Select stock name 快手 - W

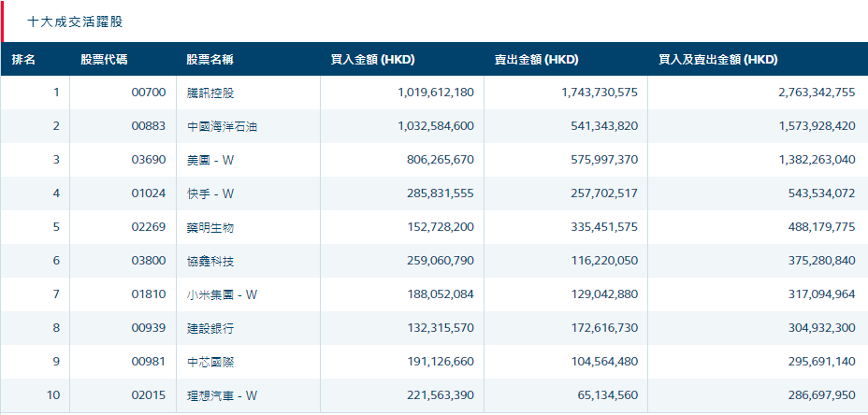click(210, 193)
